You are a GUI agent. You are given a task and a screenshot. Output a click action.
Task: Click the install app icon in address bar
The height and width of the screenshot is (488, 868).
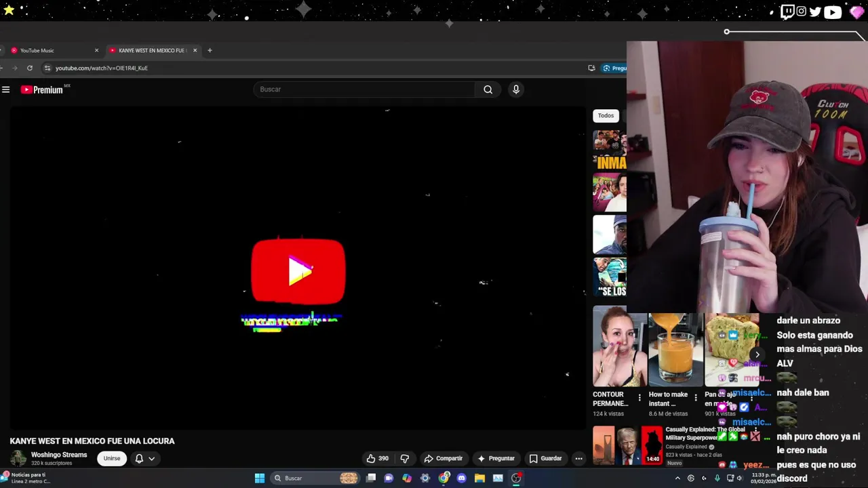[591, 68]
